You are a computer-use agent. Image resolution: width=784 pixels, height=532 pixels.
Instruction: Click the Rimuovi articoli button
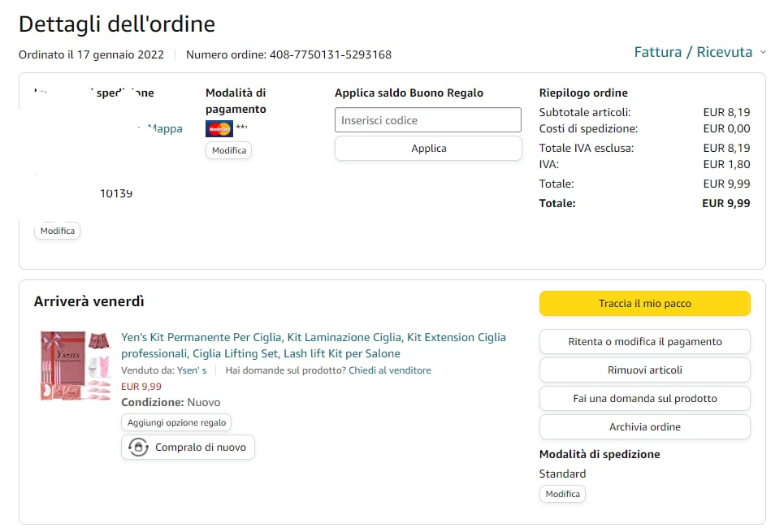point(644,370)
